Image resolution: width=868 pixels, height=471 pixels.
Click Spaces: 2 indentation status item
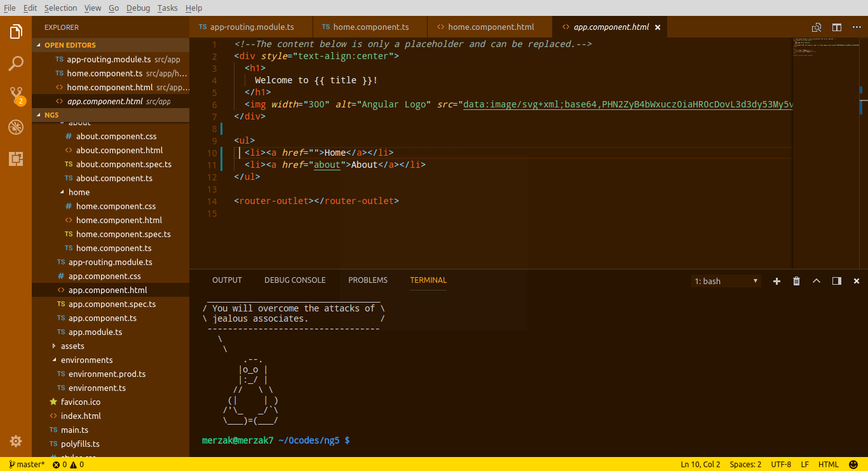point(745,465)
